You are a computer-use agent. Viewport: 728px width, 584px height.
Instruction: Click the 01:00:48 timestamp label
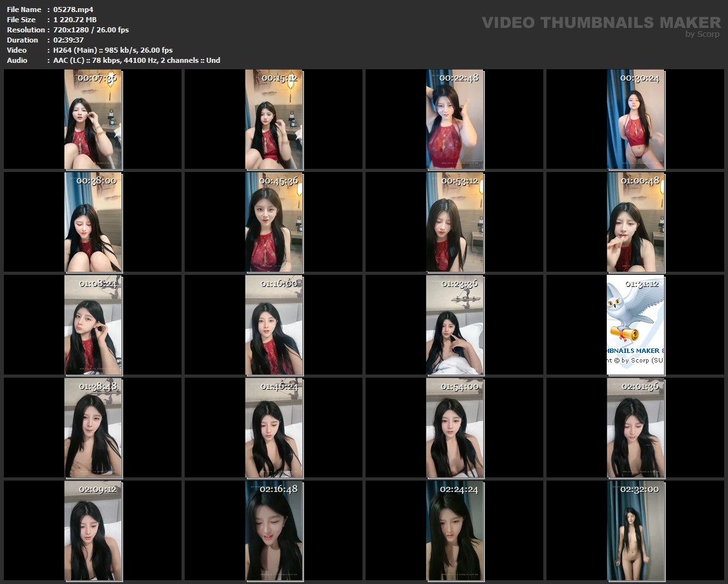coord(640,180)
